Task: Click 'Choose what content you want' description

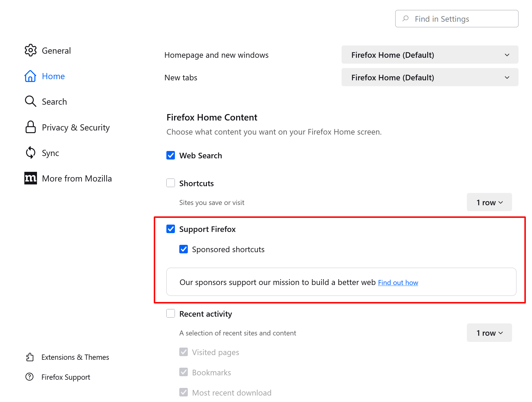Action: tap(274, 132)
